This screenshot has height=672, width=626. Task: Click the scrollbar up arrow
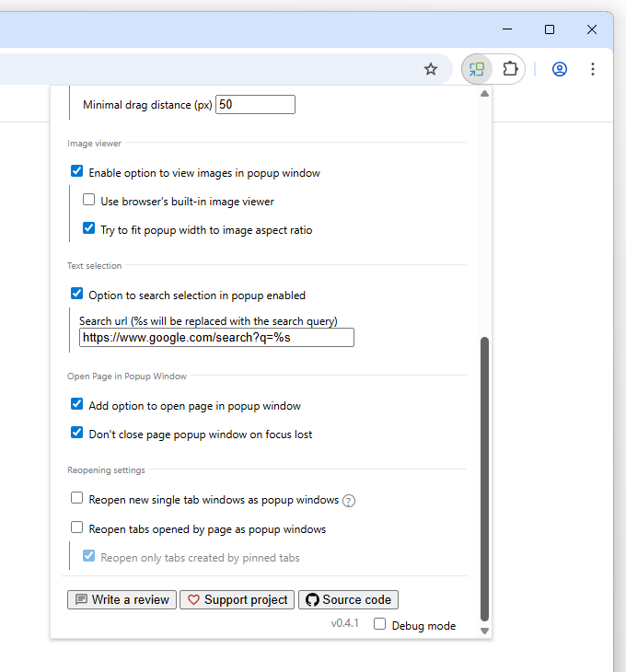coord(484,94)
